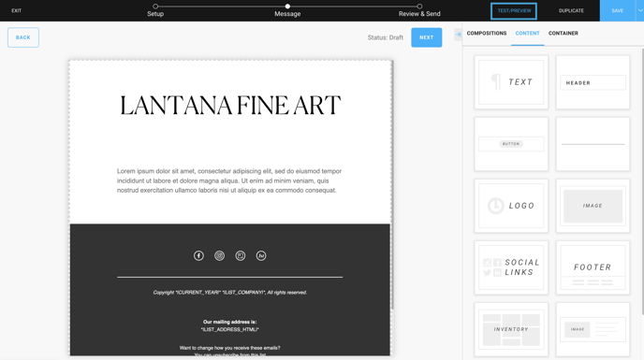
Task: Open the Content tab
Action: click(527, 34)
